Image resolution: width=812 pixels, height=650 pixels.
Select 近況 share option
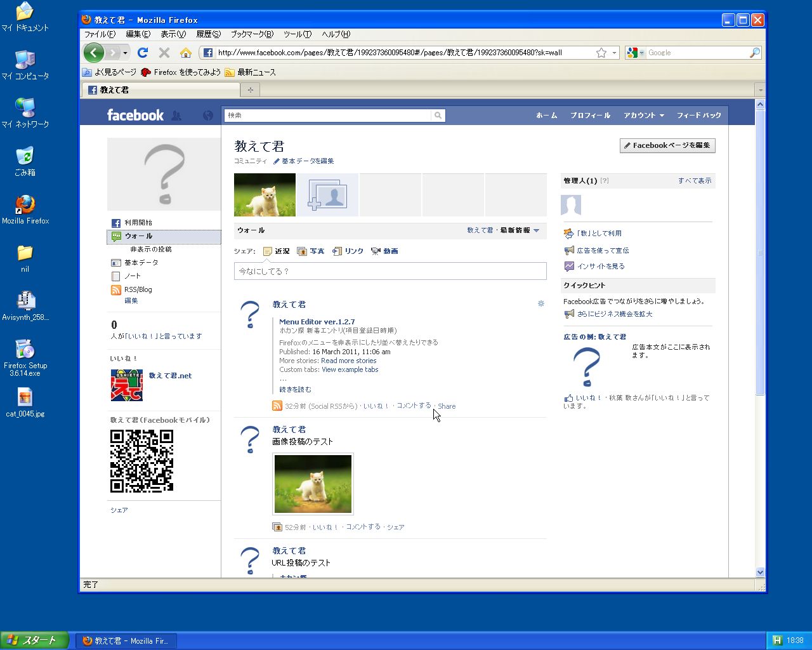tap(276, 251)
